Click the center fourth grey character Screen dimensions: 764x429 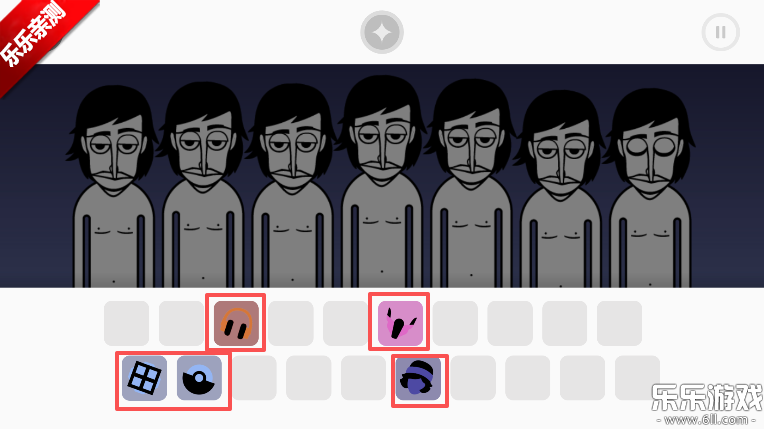382,181
